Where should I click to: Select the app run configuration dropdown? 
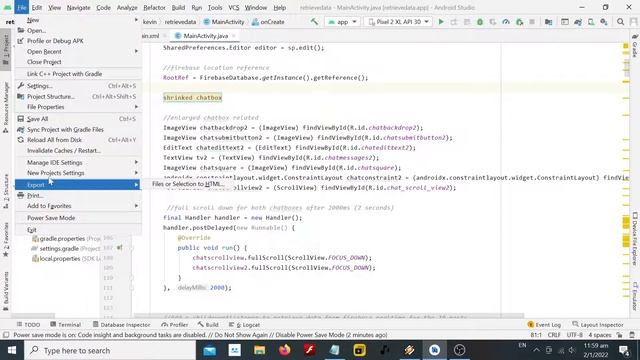342,22
